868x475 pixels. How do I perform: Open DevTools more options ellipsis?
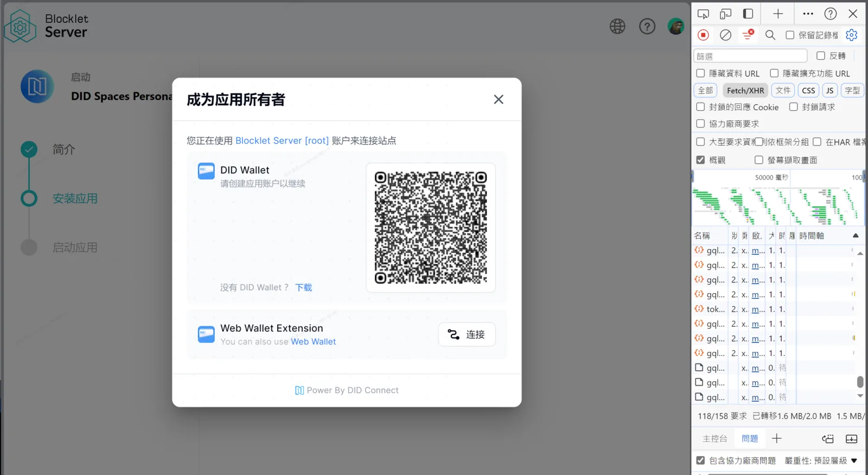pos(808,14)
